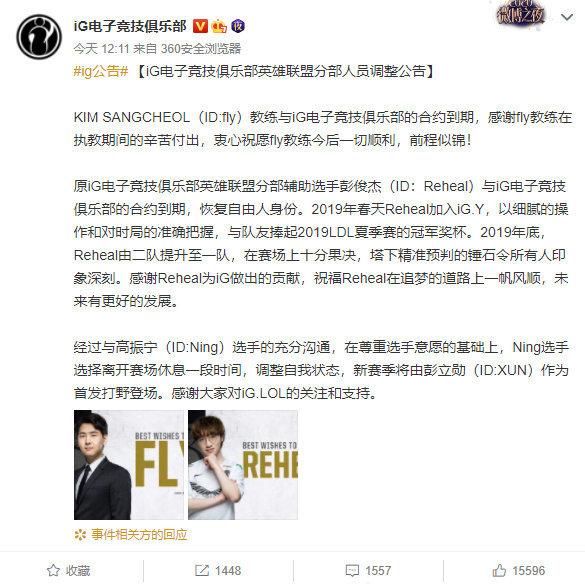The height and width of the screenshot is (584, 585).
Task: Toggle 收藏 favorite star
Action: coord(69,570)
